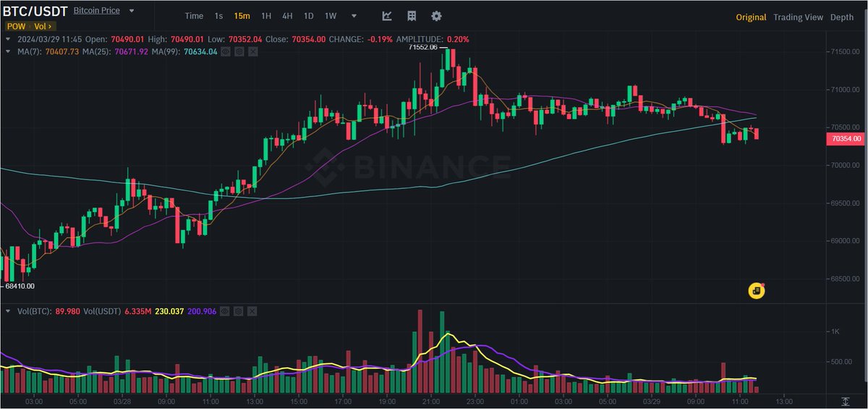Click the yellow news floating icon
868x409 pixels.
pos(756,291)
